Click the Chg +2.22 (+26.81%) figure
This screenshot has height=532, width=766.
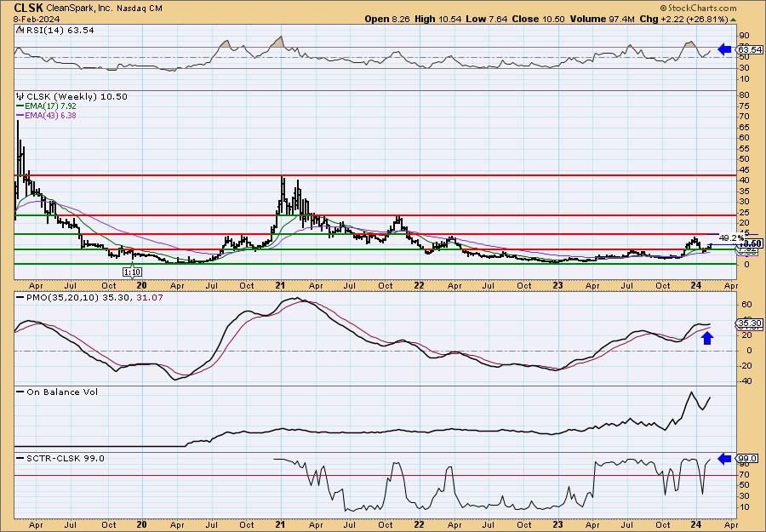pos(683,19)
